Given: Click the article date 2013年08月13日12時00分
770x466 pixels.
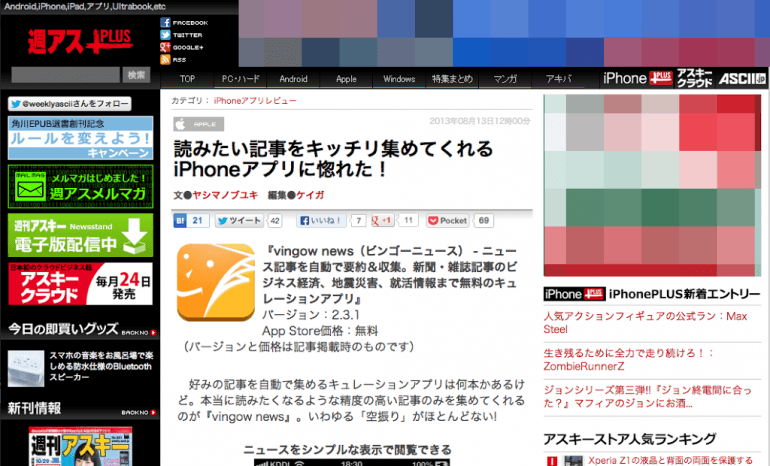Looking at the screenshot, I should [480, 121].
